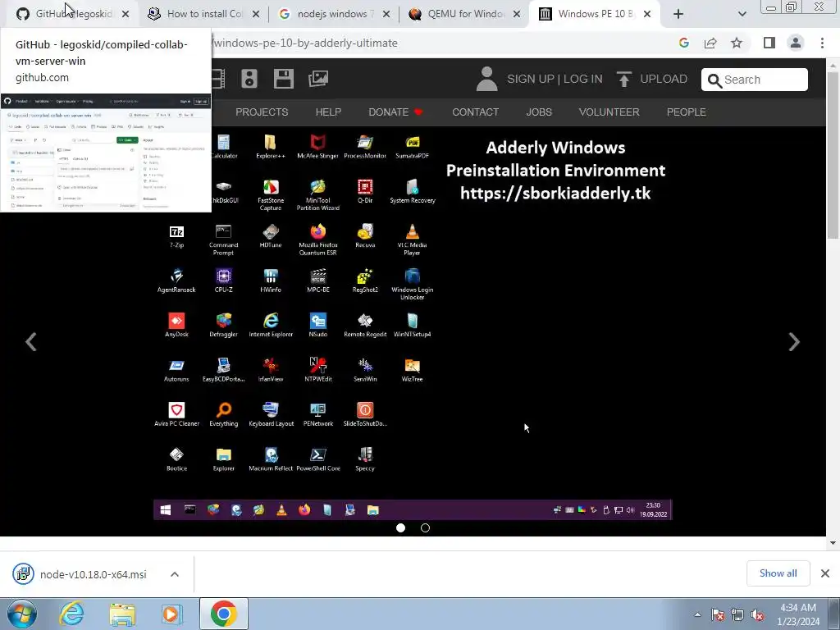This screenshot has height=630, width=840.
Task: Expand options for node-v10.18.0-x64.msi download
Action: click(175, 574)
